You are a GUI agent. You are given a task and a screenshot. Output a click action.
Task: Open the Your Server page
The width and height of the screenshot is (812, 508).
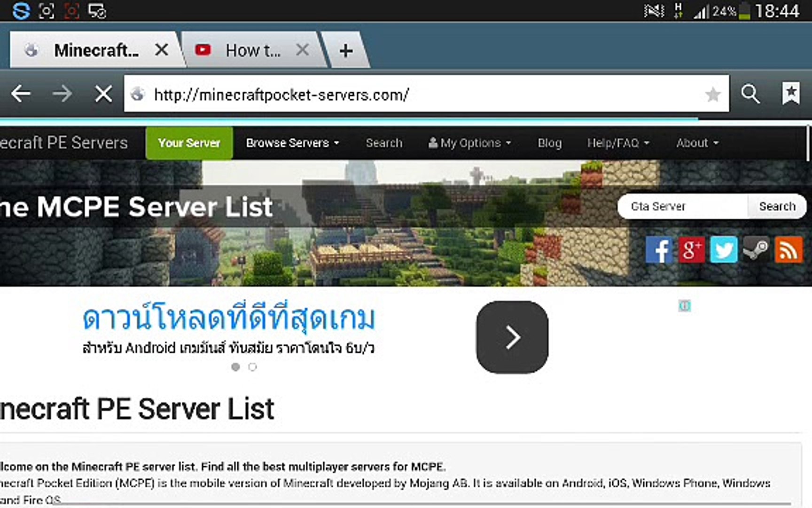189,143
